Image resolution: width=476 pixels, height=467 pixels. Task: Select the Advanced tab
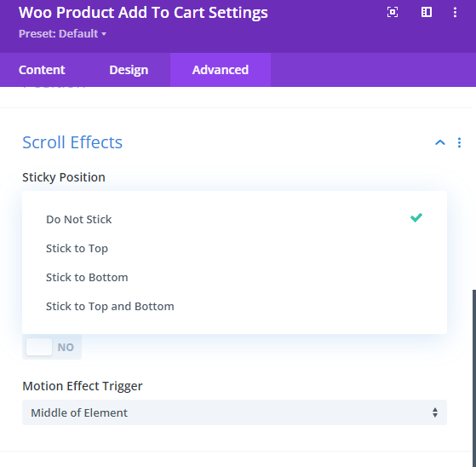(221, 70)
